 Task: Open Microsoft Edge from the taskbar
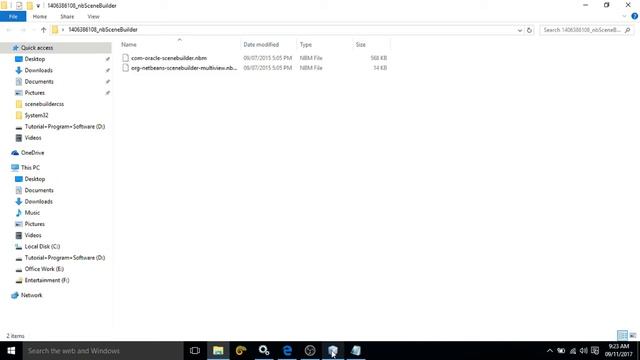click(287, 351)
